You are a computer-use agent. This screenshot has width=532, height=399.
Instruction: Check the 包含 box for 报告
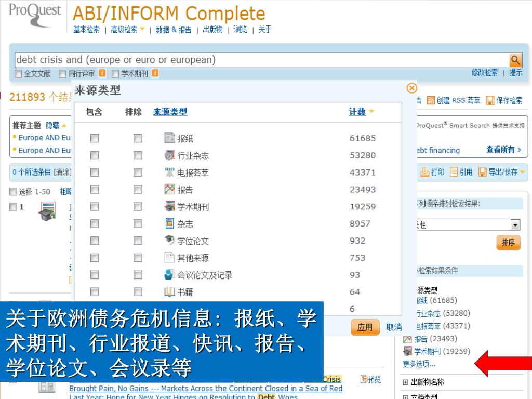pyautogui.click(x=95, y=189)
